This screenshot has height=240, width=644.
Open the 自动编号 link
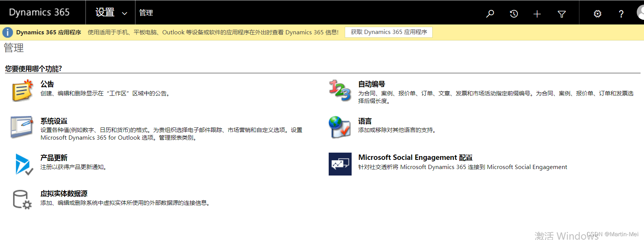(371, 84)
